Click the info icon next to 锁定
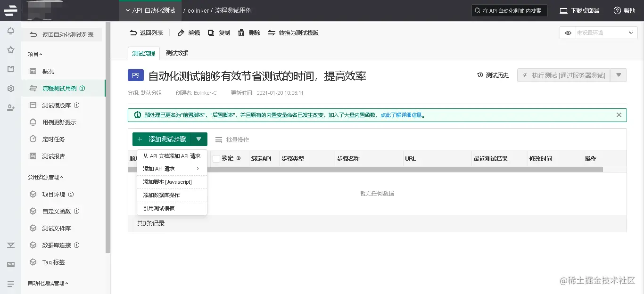Screen dimensions: 644x294 tap(239, 158)
